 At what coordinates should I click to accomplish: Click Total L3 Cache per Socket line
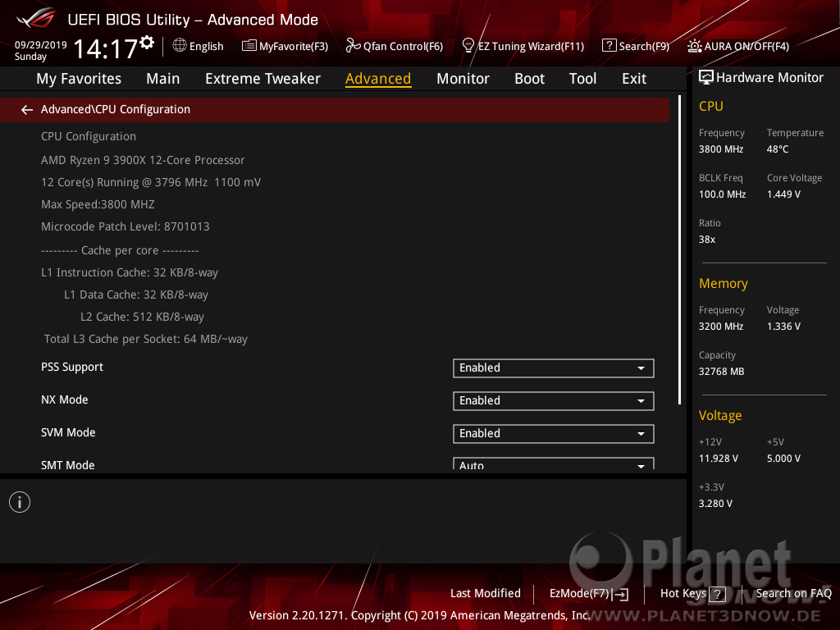(x=146, y=339)
